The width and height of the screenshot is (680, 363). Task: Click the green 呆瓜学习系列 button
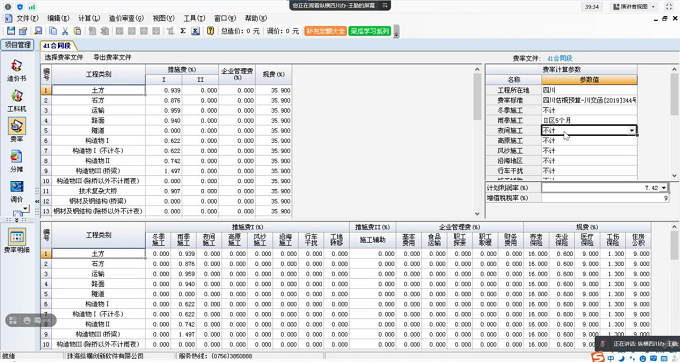click(370, 31)
